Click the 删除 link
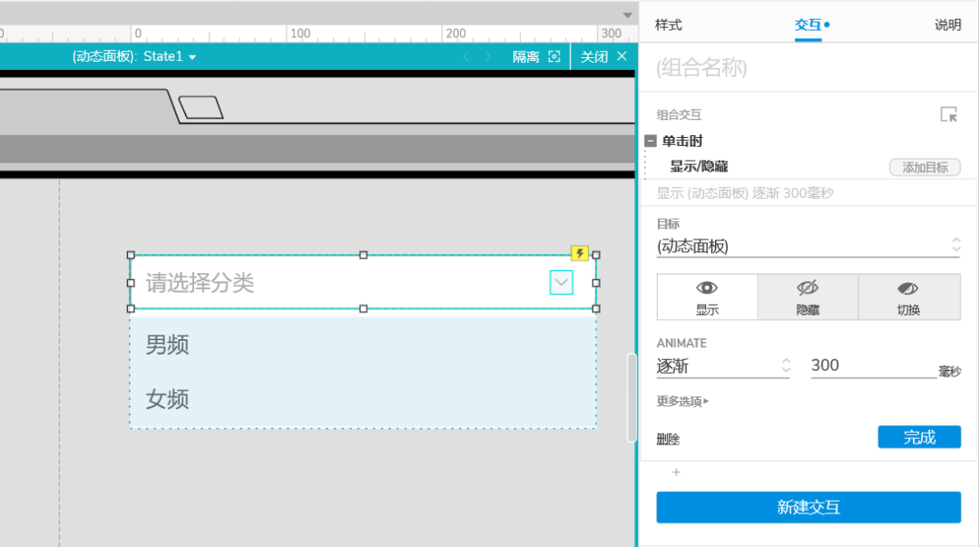This screenshot has width=980, height=547. point(668,439)
